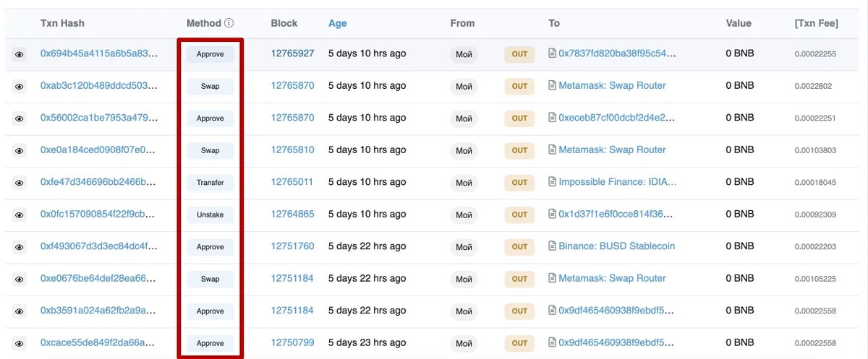The height and width of the screenshot is (359, 868).
Task: Toggle the Txn Fee column header
Action: click(816, 23)
